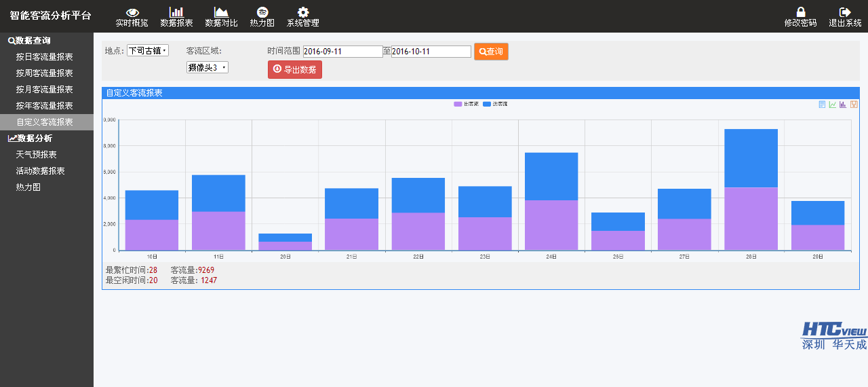The height and width of the screenshot is (387, 868).
Task: Click the start date field 2016-09-11
Action: 342,52
